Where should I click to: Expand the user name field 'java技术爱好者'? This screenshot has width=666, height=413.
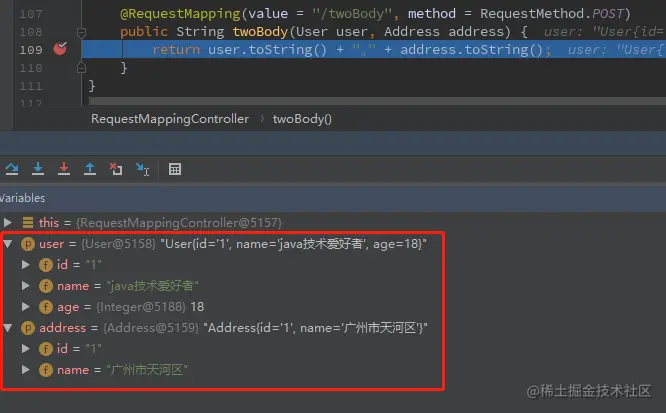click(x=25, y=286)
